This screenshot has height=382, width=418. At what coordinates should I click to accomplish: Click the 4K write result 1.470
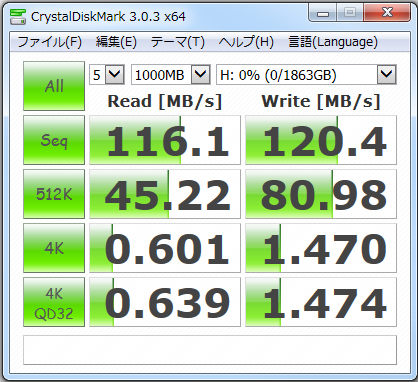pos(321,248)
